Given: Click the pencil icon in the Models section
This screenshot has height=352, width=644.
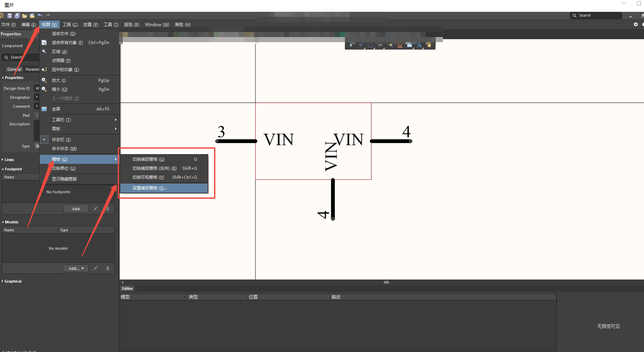Looking at the screenshot, I should click(x=95, y=268).
